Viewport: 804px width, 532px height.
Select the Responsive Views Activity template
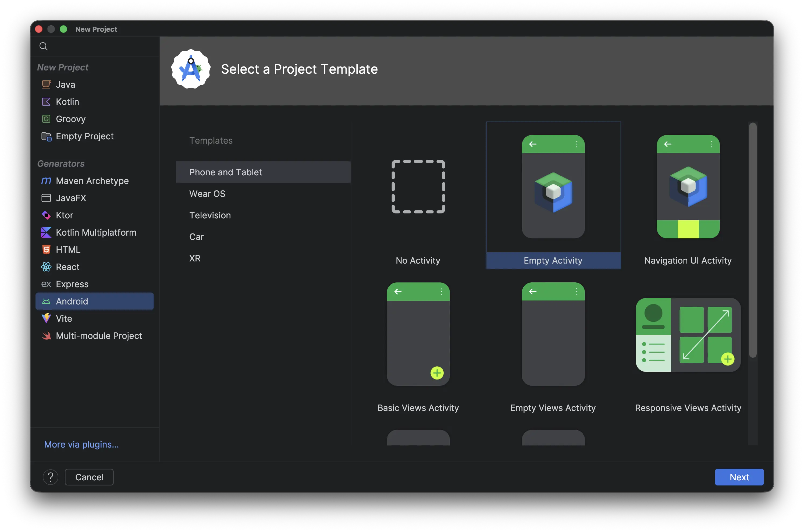coord(688,343)
